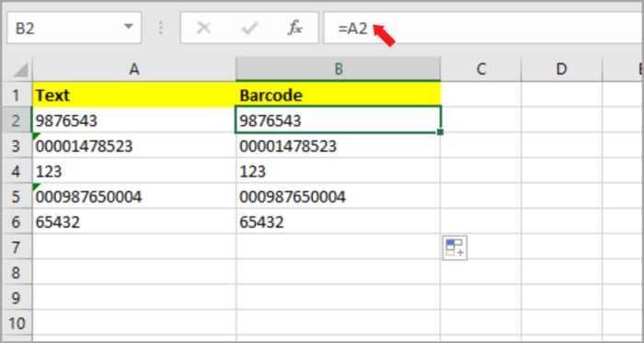Select cell B5 with 000987650004
This screenshot has width=644, height=343.
[338, 196]
